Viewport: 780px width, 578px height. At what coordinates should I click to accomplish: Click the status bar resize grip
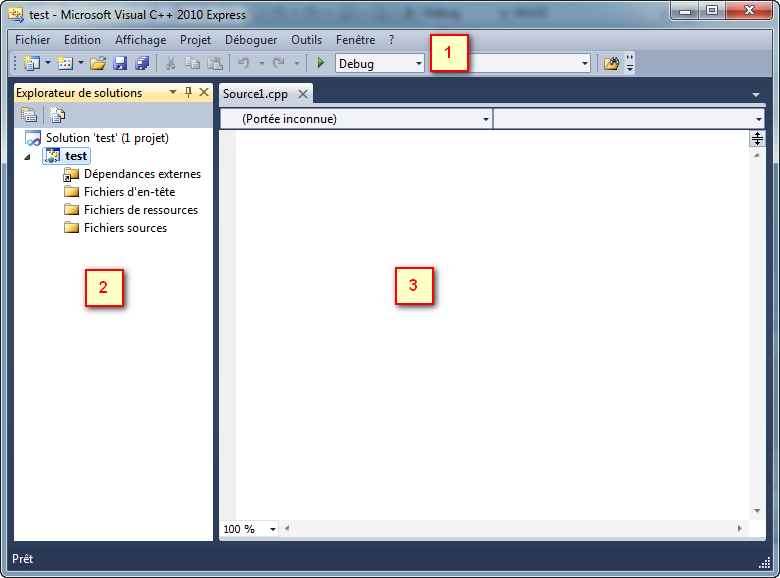click(765, 563)
